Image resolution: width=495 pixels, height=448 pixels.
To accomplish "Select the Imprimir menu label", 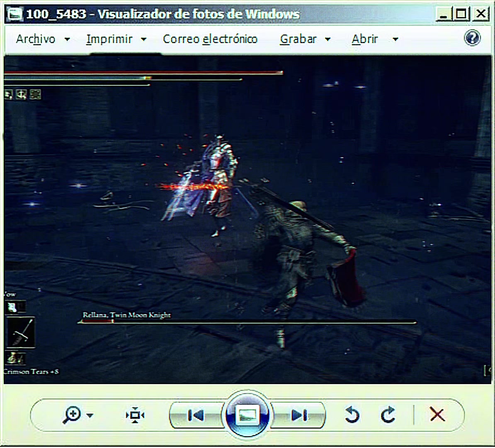I will tap(109, 39).
